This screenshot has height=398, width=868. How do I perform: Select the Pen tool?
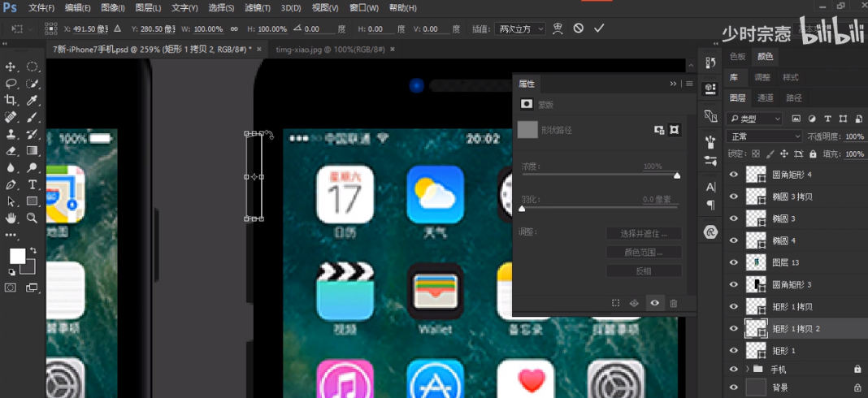[x=10, y=184]
